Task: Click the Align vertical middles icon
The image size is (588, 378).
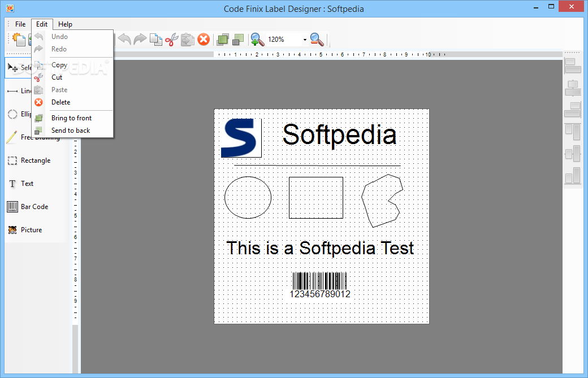Action: point(573,154)
